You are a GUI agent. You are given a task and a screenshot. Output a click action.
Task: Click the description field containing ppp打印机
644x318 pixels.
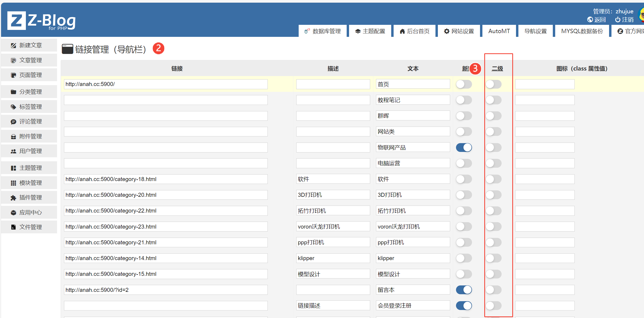(x=333, y=242)
